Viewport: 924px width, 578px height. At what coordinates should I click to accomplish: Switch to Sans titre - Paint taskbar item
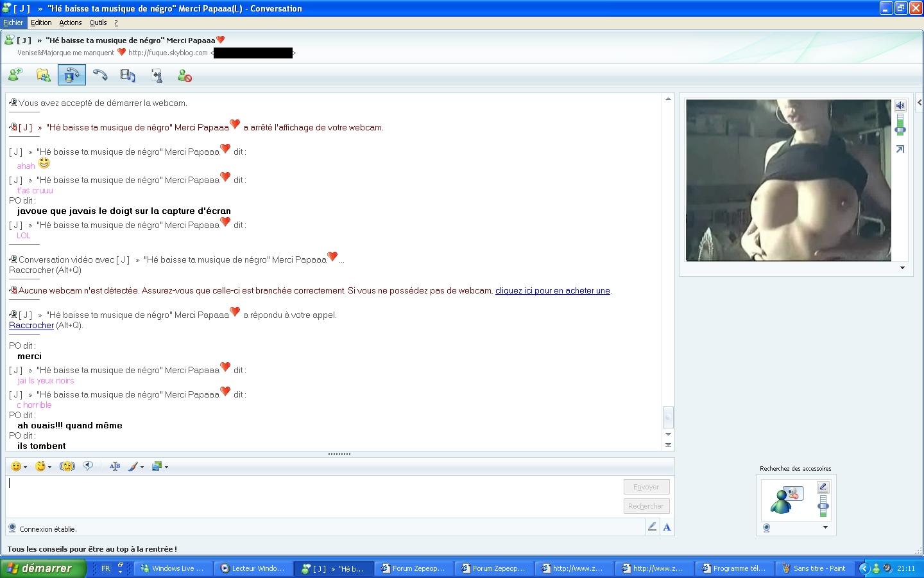pos(815,568)
